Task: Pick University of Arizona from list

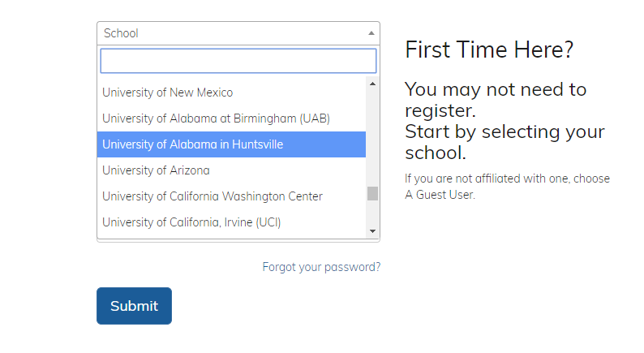Action: 231,170
